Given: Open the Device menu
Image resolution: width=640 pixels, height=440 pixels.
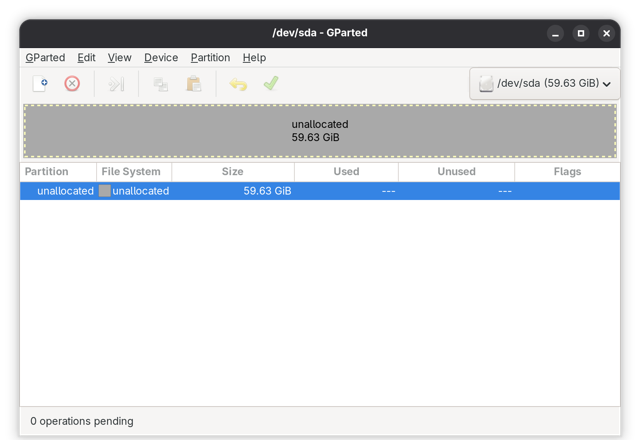Looking at the screenshot, I should [161, 58].
